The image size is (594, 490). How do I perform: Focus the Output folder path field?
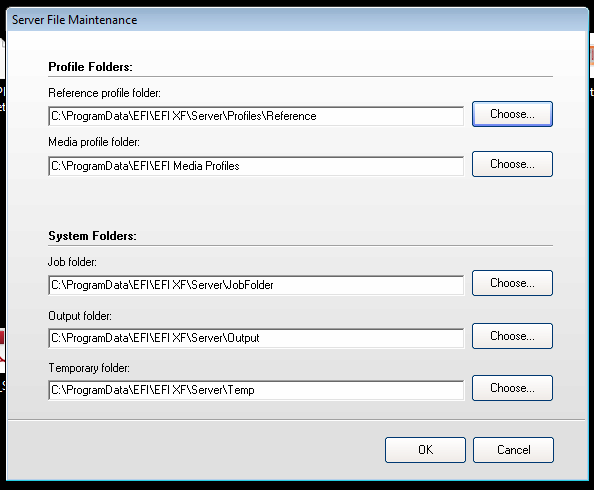point(256,338)
